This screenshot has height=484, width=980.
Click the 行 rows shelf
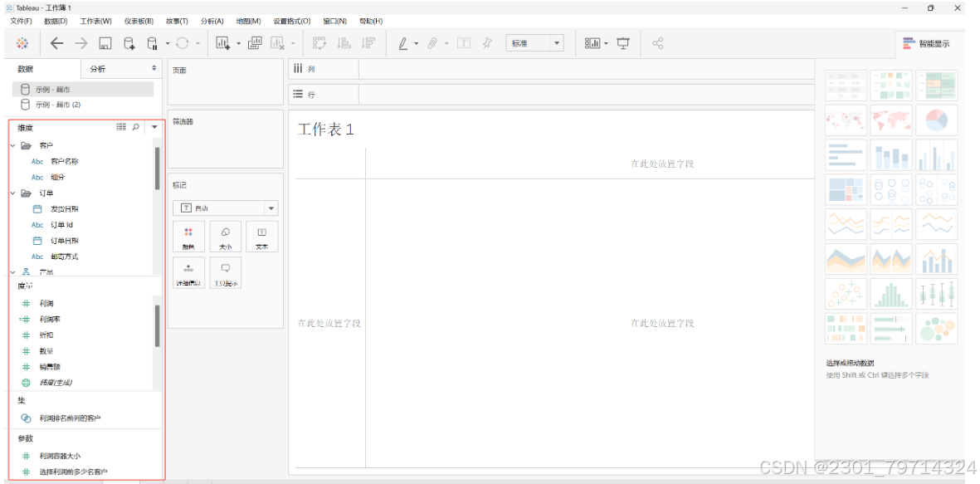551,95
